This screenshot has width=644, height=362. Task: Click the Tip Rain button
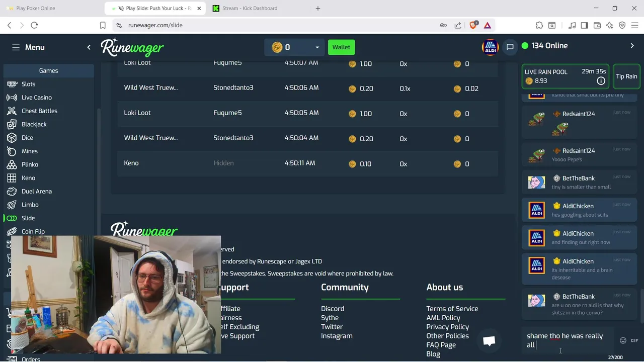point(626,76)
